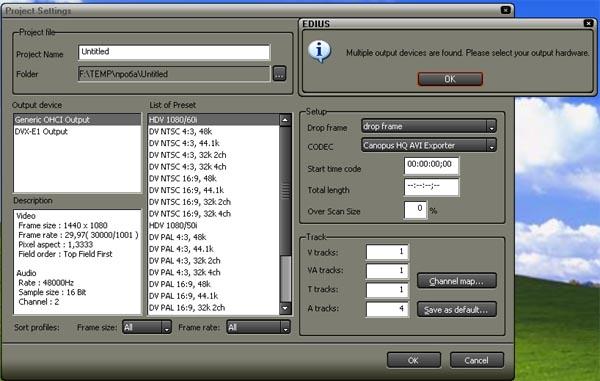
Task: Click the T tracks count field
Action: [x=387, y=290]
